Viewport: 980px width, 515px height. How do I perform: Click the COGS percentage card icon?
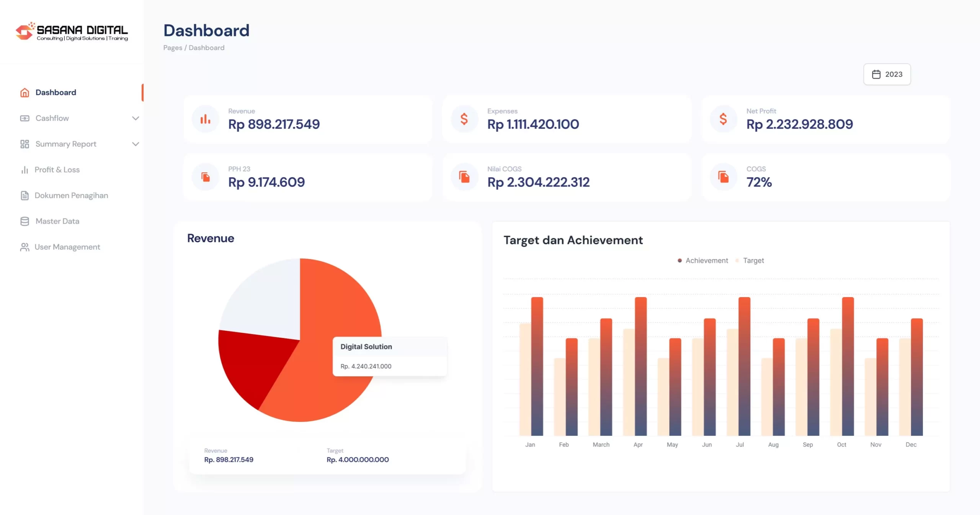[723, 177]
